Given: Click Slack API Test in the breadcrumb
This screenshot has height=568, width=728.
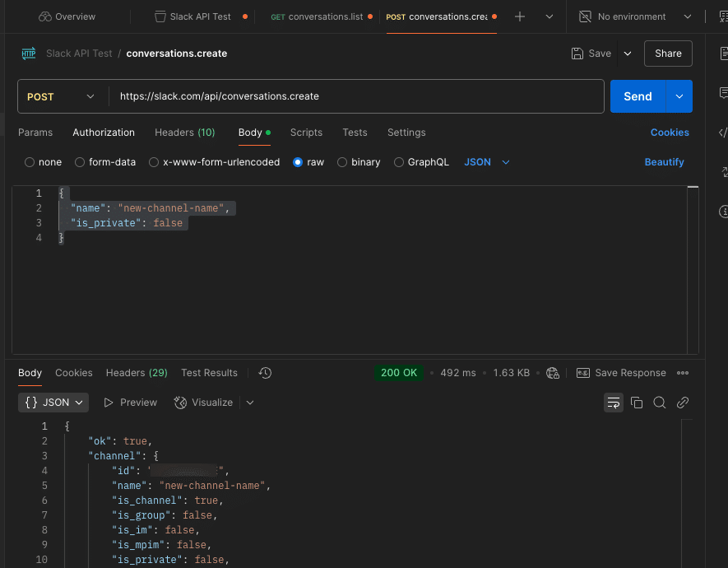Looking at the screenshot, I should point(79,54).
